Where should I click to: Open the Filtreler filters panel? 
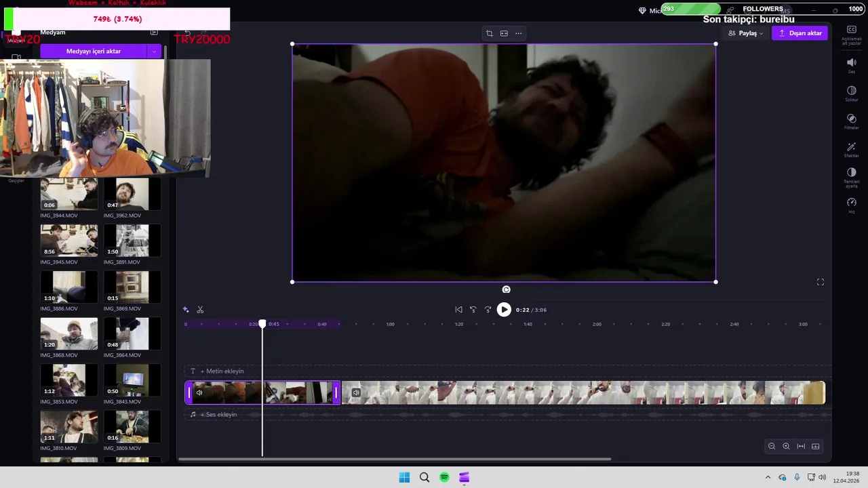pos(851,121)
